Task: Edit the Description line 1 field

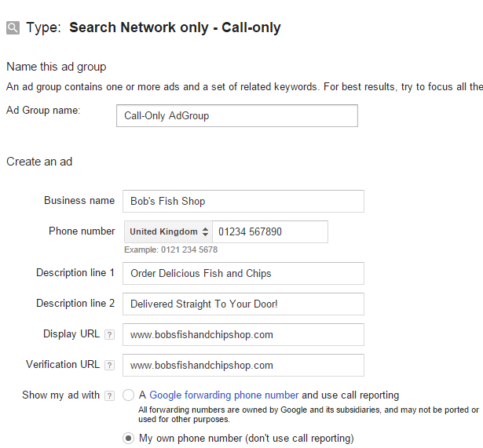Action: point(243,274)
